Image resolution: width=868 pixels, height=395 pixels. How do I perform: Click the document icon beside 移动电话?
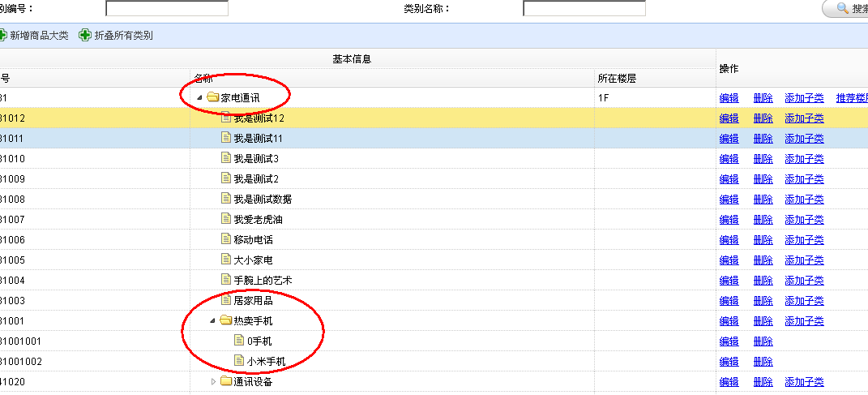[226, 239]
